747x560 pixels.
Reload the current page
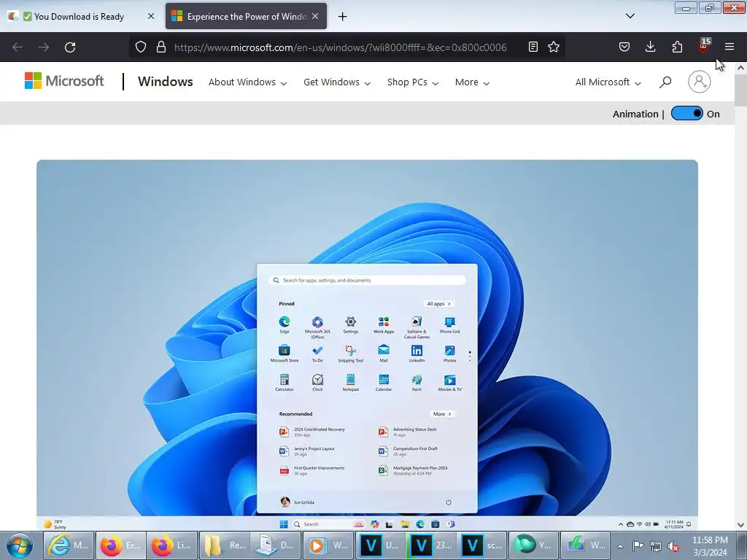[x=70, y=47]
